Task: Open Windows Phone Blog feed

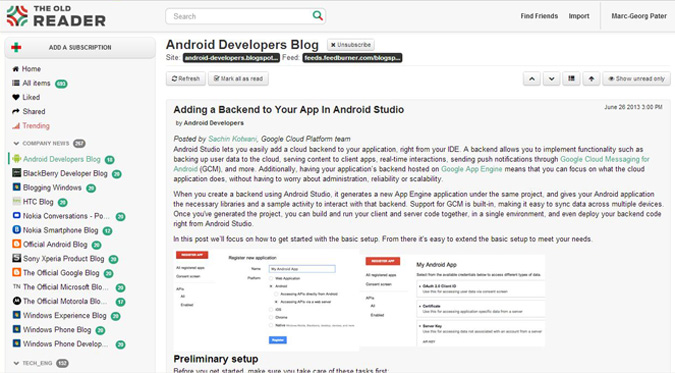Action: 57,330
